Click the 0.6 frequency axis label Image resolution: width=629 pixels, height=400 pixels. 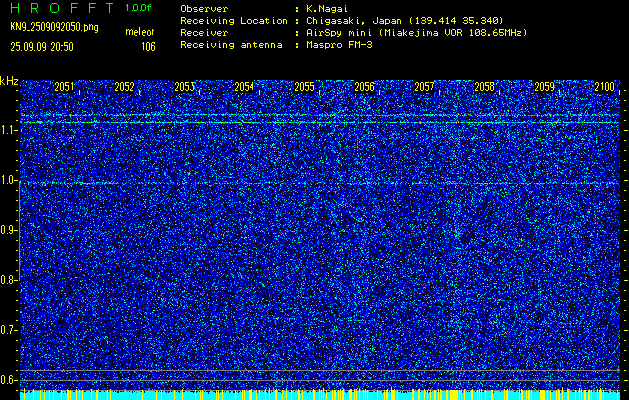tap(6, 380)
